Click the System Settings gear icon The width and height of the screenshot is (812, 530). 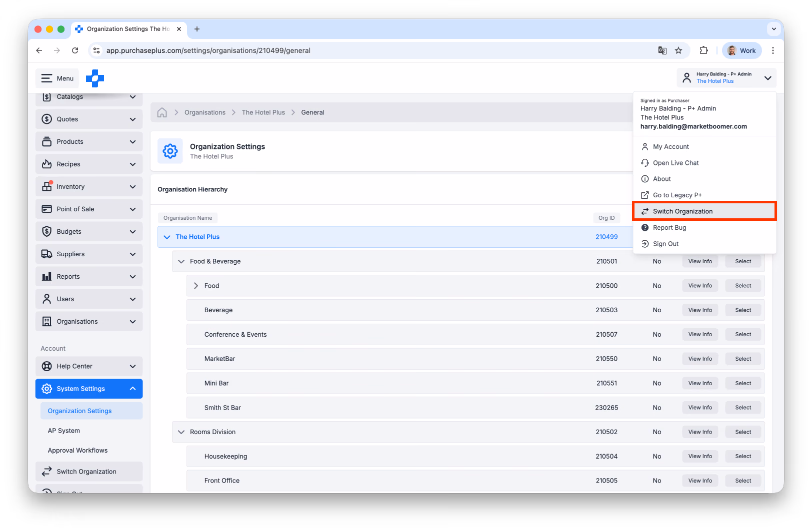coord(46,389)
